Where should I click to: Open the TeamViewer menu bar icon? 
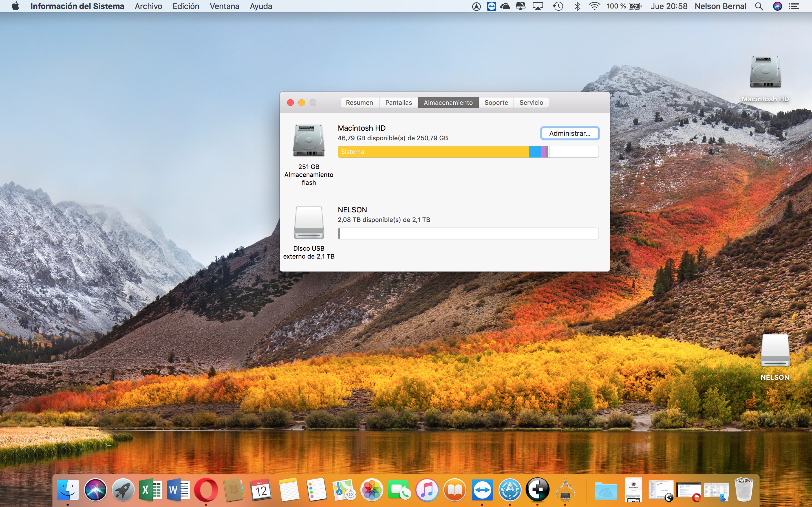click(x=491, y=6)
